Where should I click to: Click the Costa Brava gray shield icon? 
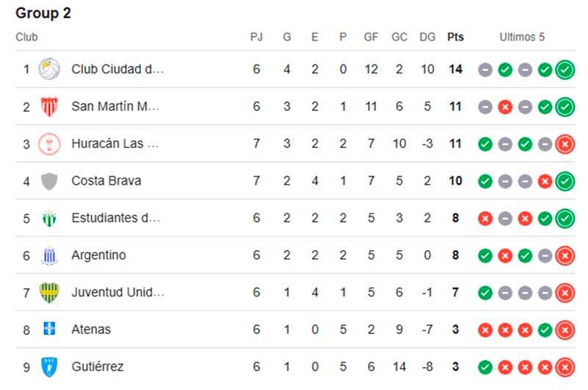[49, 181]
